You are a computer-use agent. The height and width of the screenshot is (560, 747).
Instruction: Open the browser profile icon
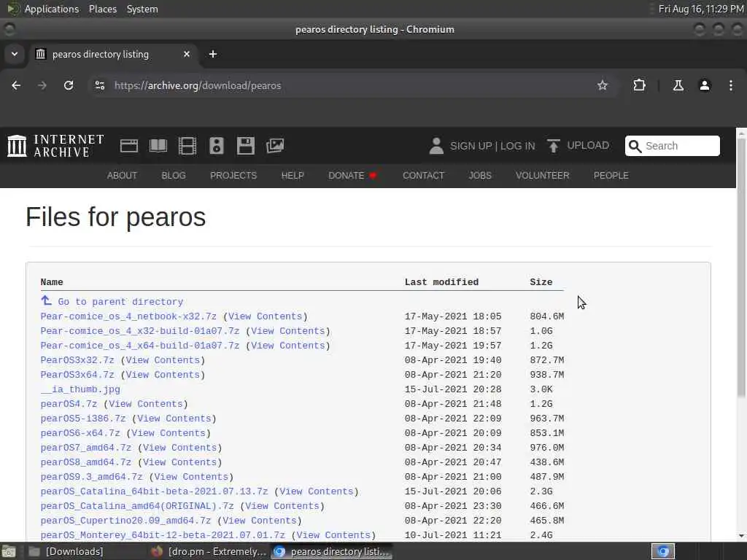(x=705, y=85)
